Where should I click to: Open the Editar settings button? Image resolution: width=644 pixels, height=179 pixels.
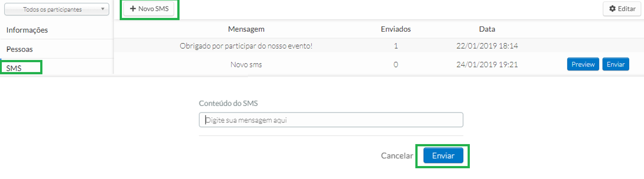pyautogui.click(x=622, y=9)
